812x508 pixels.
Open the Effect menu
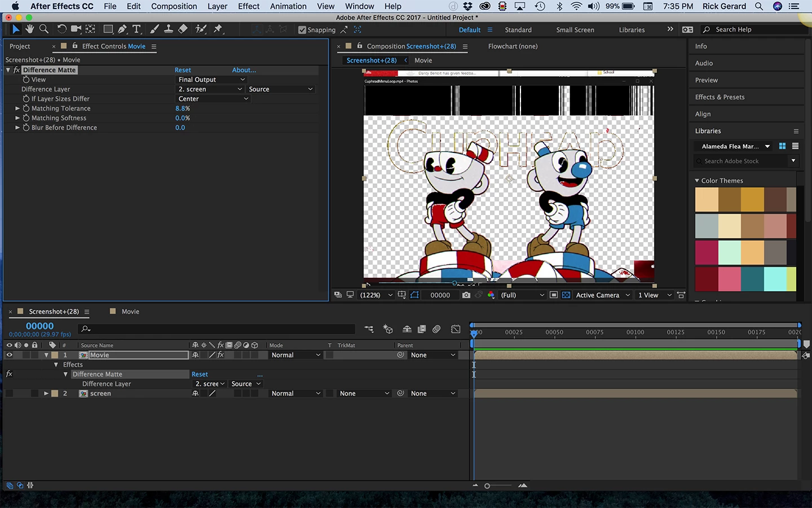click(249, 6)
